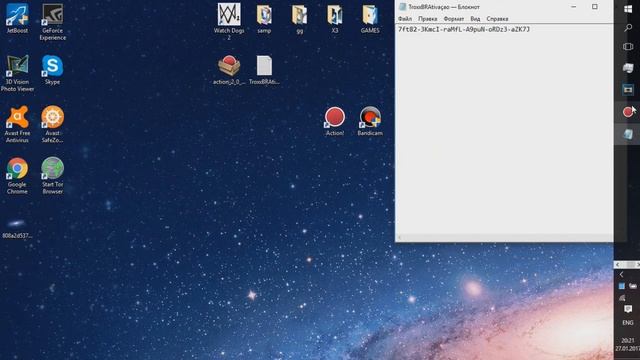
Task: Click the network icon in the tray
Action: click(622, 298)
